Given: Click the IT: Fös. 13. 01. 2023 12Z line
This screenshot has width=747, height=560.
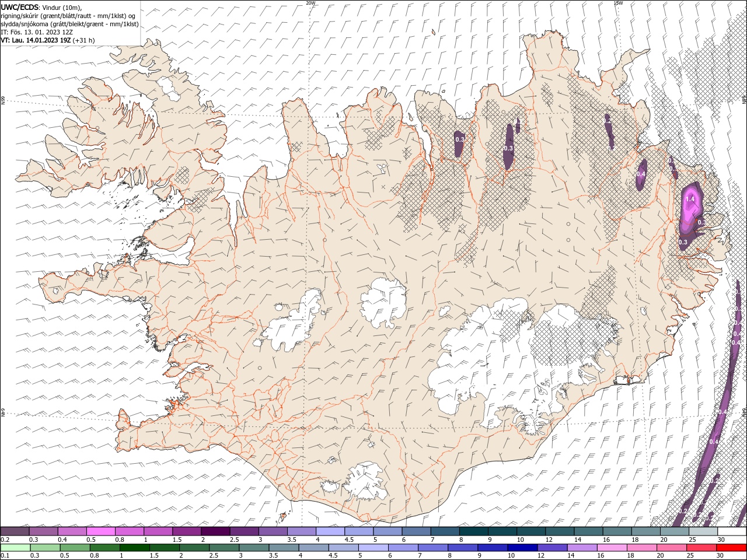Looking at the screenshot, I should click(37, 32).
